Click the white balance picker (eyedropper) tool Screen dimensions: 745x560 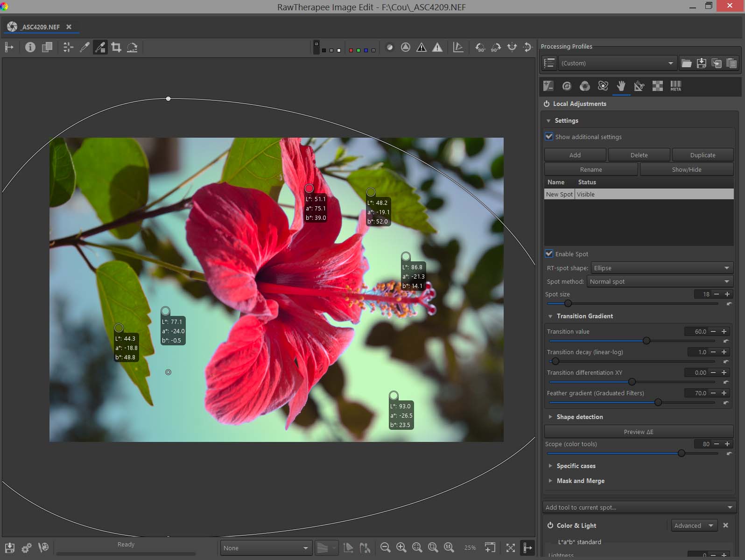[x=84, y=47]
